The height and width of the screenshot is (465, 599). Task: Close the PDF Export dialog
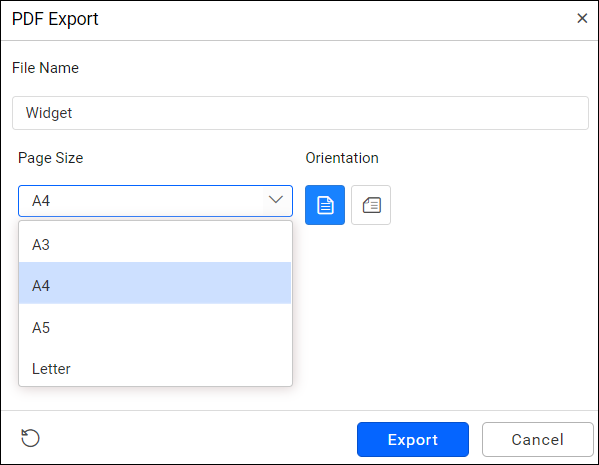[582, 18]
